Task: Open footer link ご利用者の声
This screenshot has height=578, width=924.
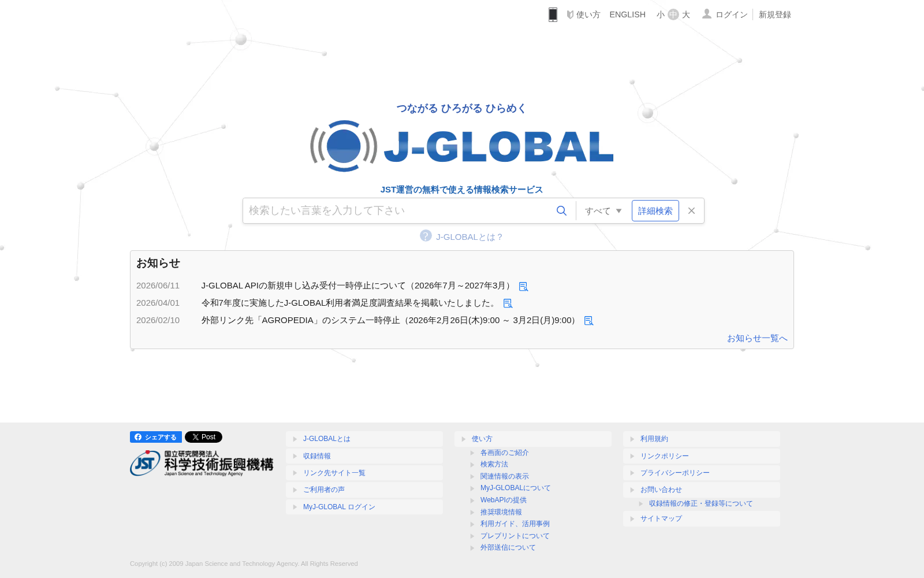Action: [364, 490]
